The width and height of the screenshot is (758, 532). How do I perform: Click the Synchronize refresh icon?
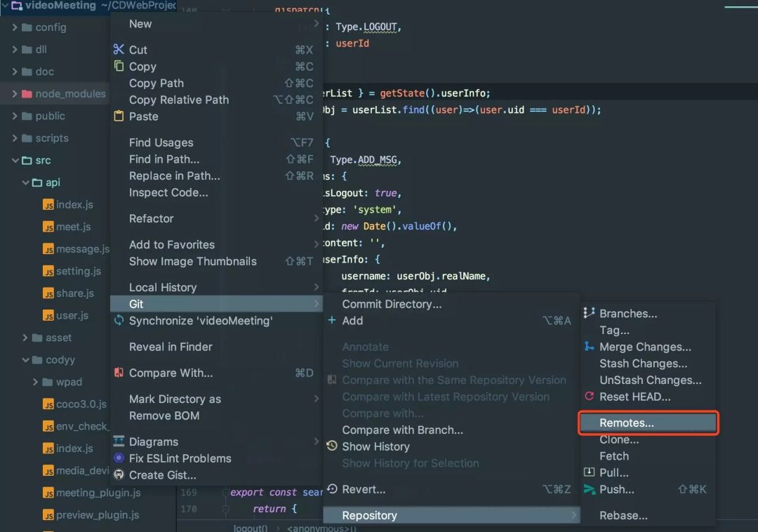click(119, 320)
